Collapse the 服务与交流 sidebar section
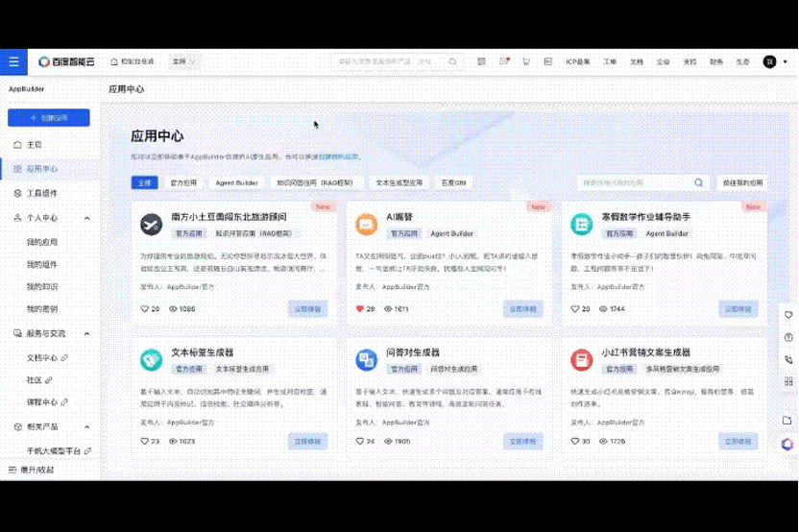 (x=86, y=333)
